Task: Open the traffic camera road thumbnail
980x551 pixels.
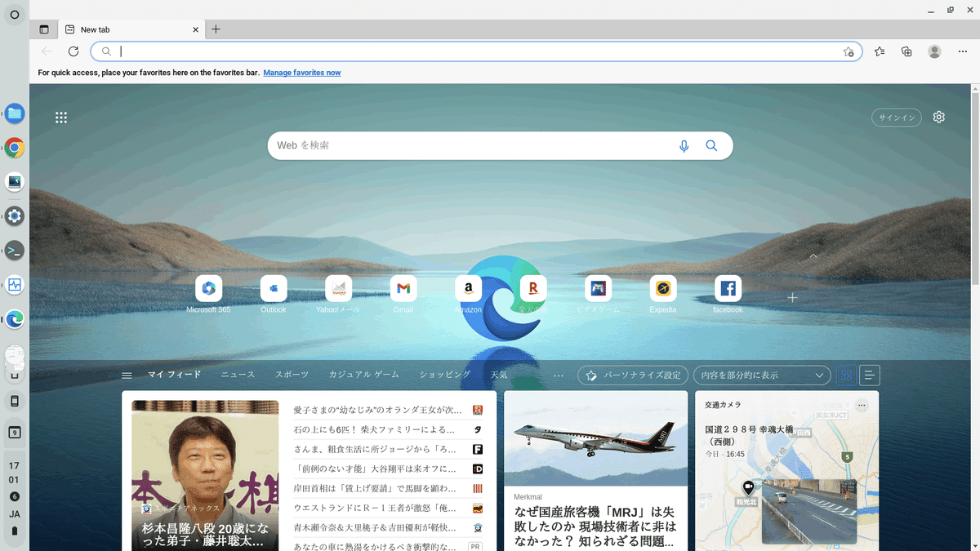Action: [x=809, y=511]
